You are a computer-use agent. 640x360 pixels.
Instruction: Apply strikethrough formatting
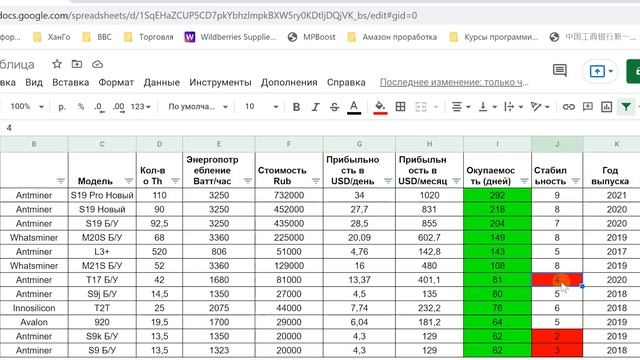coord(334,107)
